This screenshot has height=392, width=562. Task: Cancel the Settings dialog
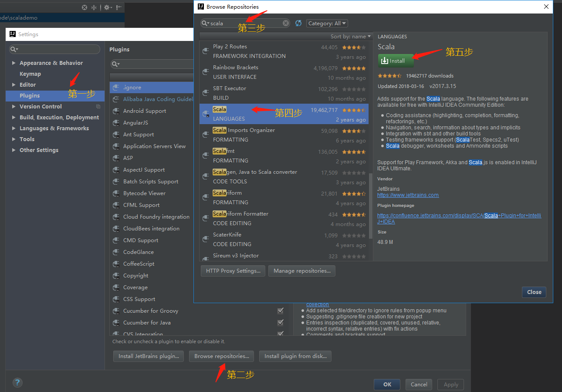point(419,385)
